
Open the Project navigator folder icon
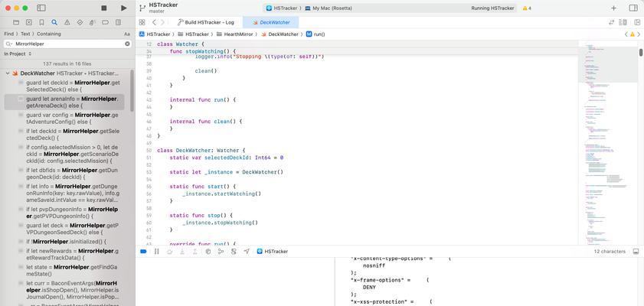16,22
